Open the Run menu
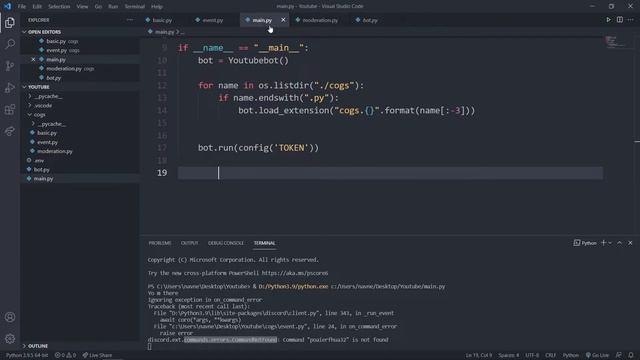Screen dimensions: 640x360 113,7
